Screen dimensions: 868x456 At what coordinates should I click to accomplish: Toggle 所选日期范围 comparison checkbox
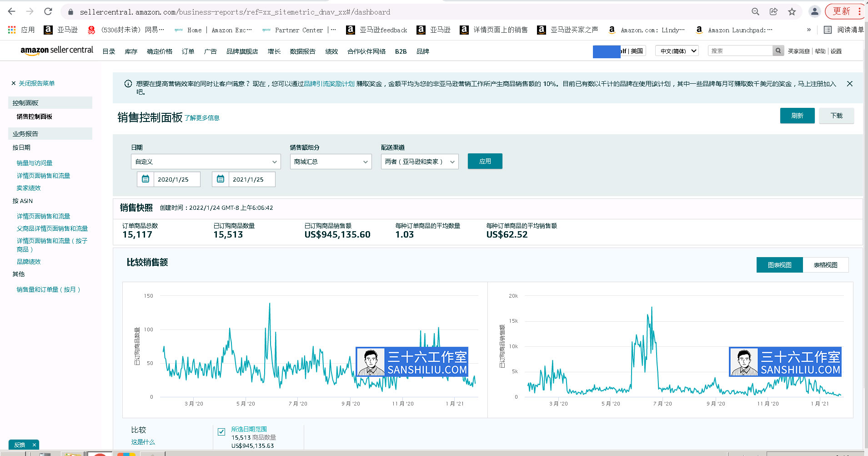click(x=221, y=432)
